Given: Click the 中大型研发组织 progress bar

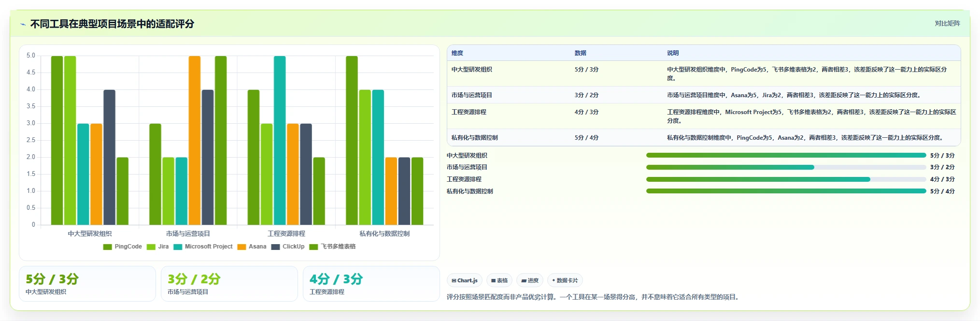Looking at the screenshot, I should [786, 155].
